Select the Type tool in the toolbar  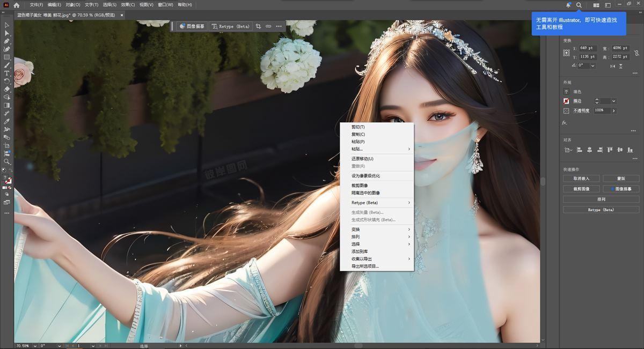(7, 73)
